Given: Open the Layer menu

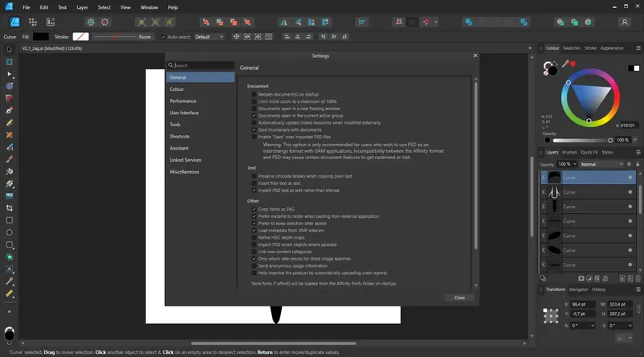Looking at the screenshot, I should point(82,7).
